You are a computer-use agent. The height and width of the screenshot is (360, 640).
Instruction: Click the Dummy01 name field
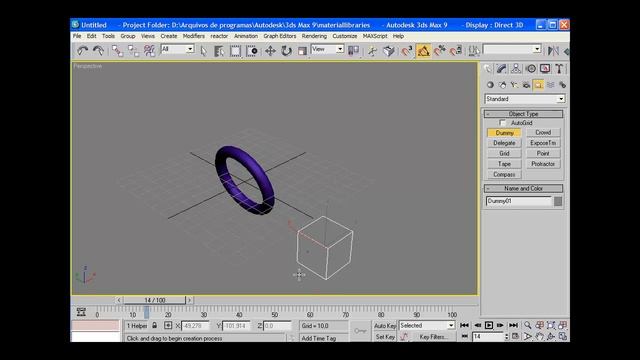pos(518,201)
